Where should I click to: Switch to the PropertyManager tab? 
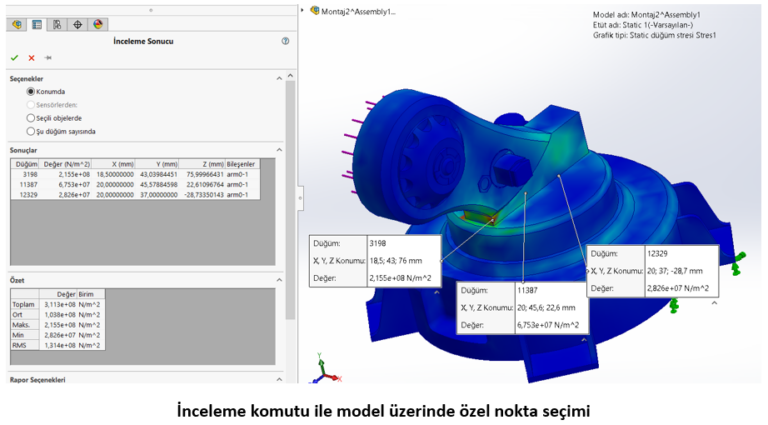pyautogui.click(x=36, y=24)
